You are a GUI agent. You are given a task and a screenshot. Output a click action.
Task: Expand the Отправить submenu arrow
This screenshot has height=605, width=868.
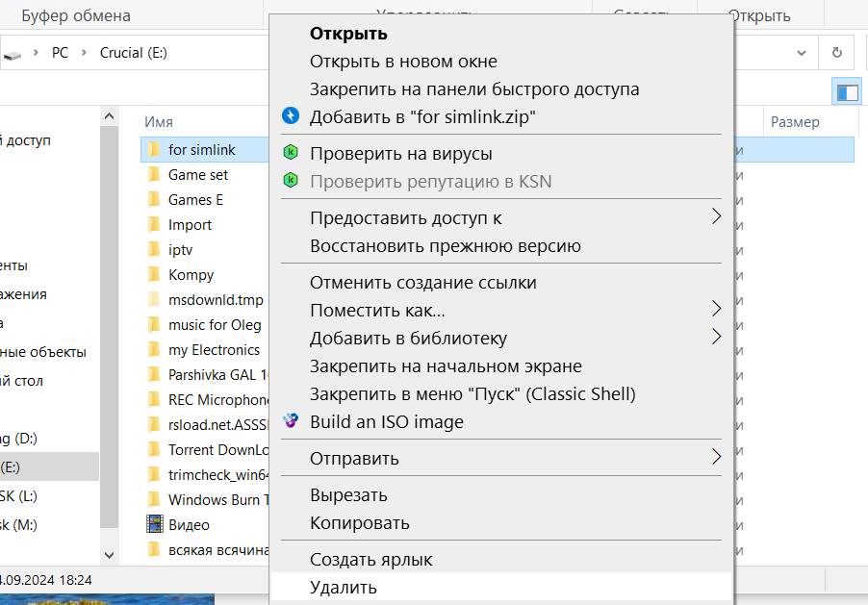point(716,456)
